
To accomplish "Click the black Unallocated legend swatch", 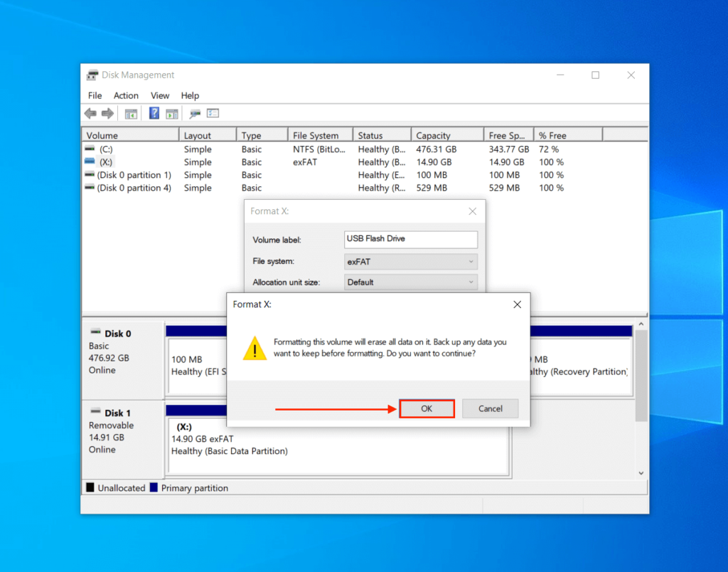I will click(90, 487).
